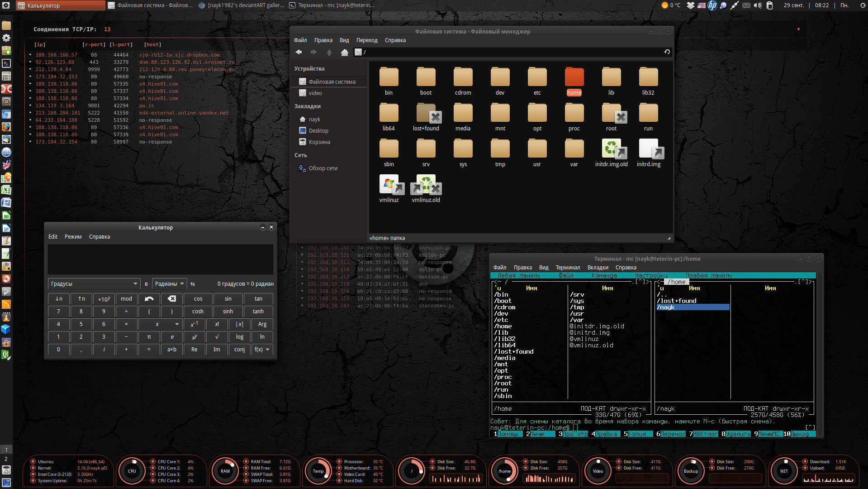Screen dimensions: 868x489
Task: Open the orange home folder in file manager
Action: pyautogui.click(x=574, y=77)
